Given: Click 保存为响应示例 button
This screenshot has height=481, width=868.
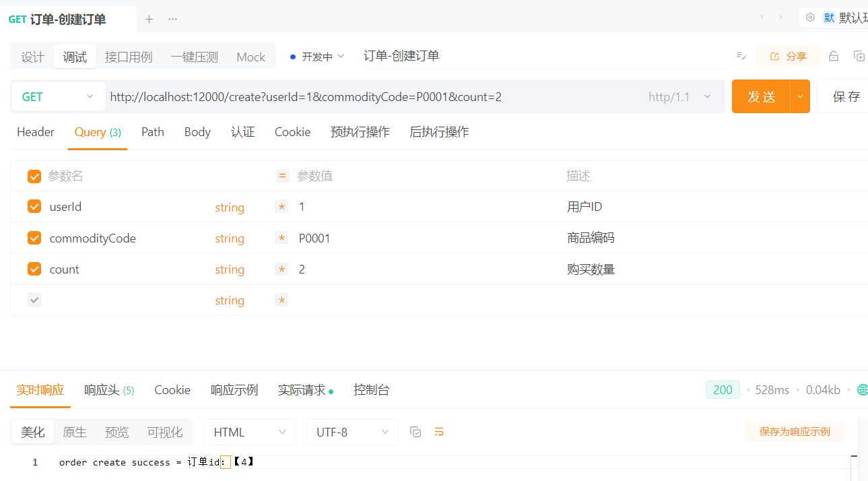Looking at the screenshot, I should (x=795, y=432).
